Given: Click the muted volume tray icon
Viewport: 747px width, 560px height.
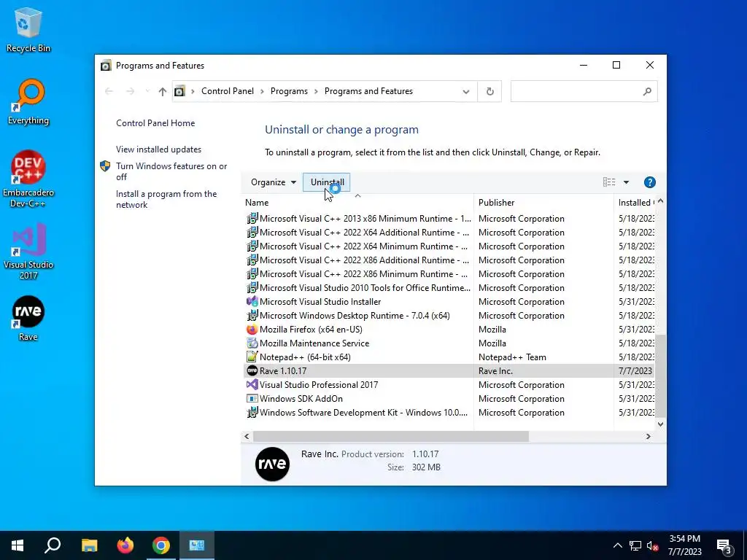Looking at the screenshot, I should point(652,546).
